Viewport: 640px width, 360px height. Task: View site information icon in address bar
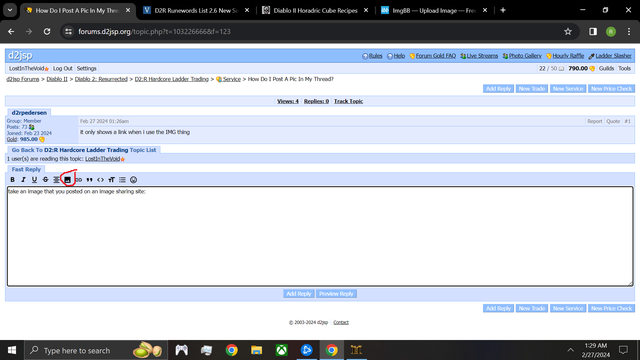[x=69, y=31]
